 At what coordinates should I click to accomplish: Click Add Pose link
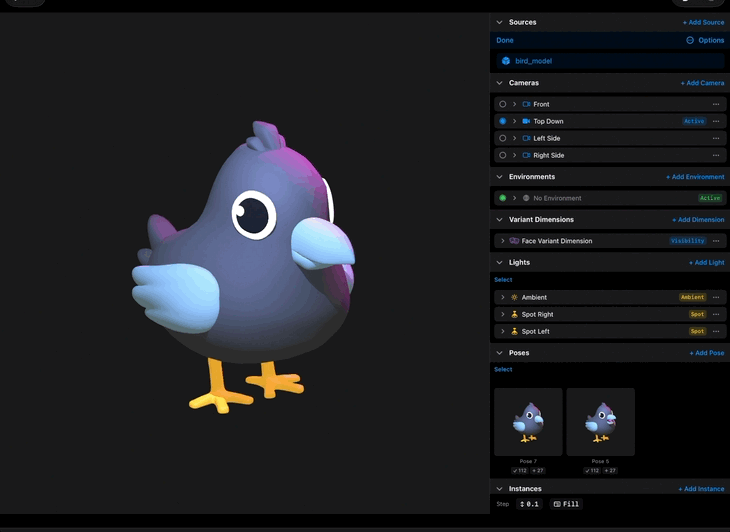click(x=707, y=353)
